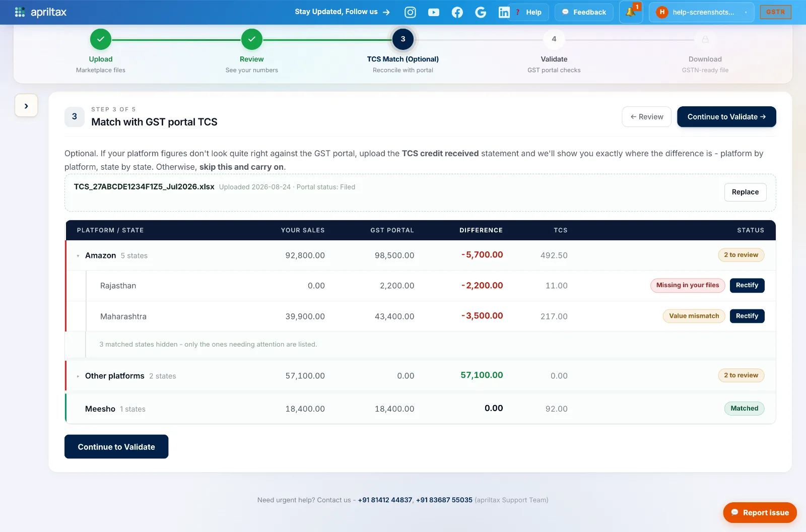806x532 pixels.
Task: Click the Value mismatch badge
Action: (694, 316)
